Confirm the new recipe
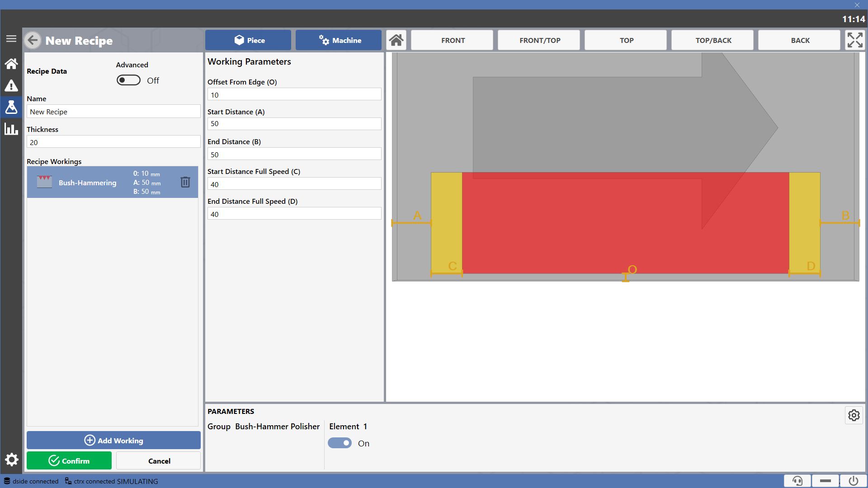This screenshot has width=868, height=488. pos(69,460)
